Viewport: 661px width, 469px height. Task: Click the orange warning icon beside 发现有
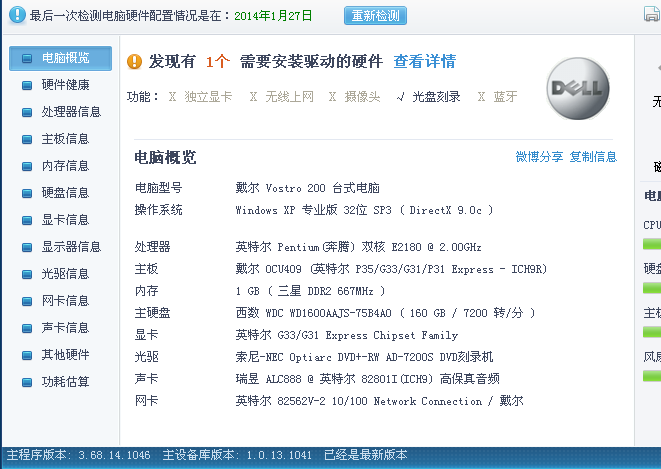[x=134, y=62]
